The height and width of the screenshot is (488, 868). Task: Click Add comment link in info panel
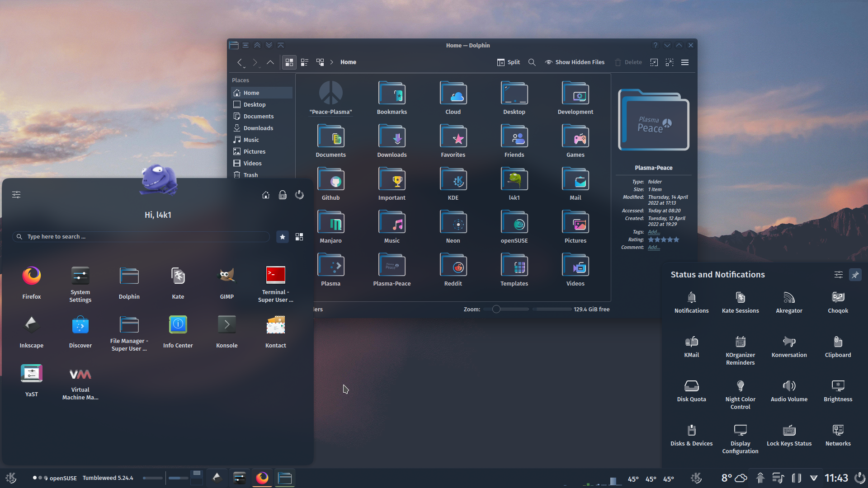654,247
